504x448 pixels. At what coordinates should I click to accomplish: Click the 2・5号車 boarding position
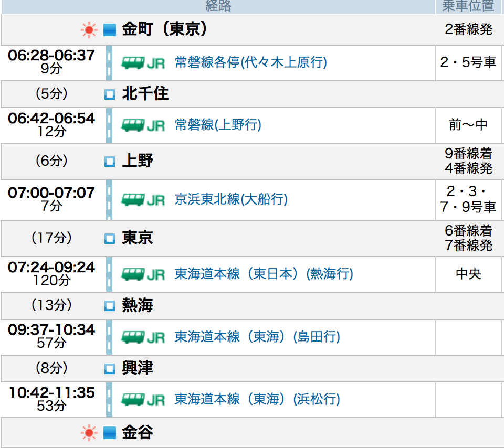click(468, 62)
